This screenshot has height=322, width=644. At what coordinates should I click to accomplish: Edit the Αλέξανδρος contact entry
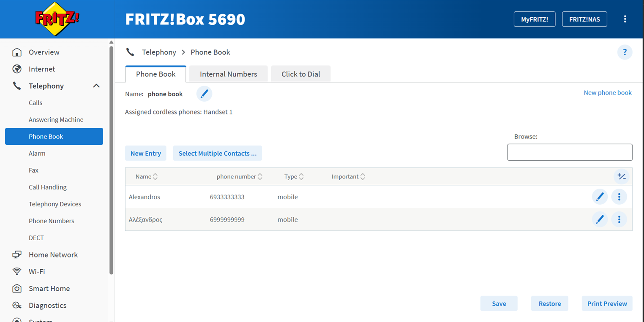600,219
